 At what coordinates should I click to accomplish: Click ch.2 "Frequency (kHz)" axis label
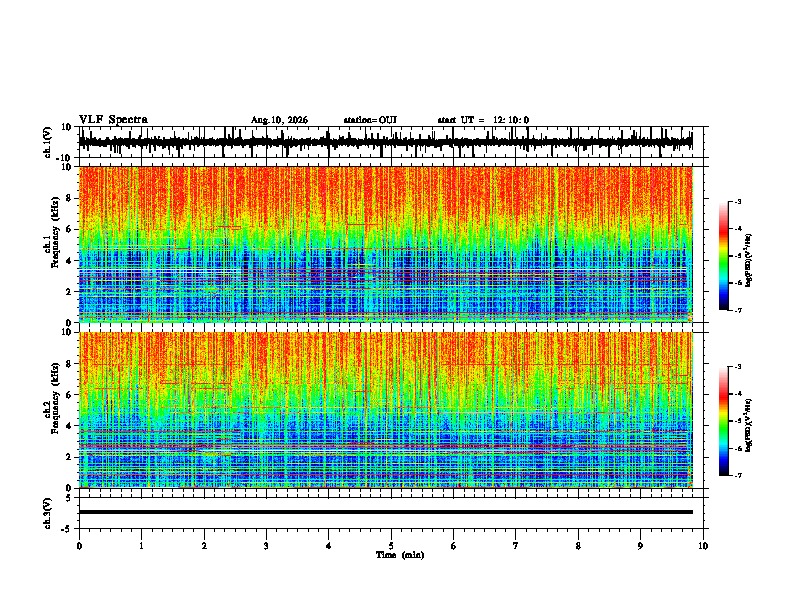(55, 398)
